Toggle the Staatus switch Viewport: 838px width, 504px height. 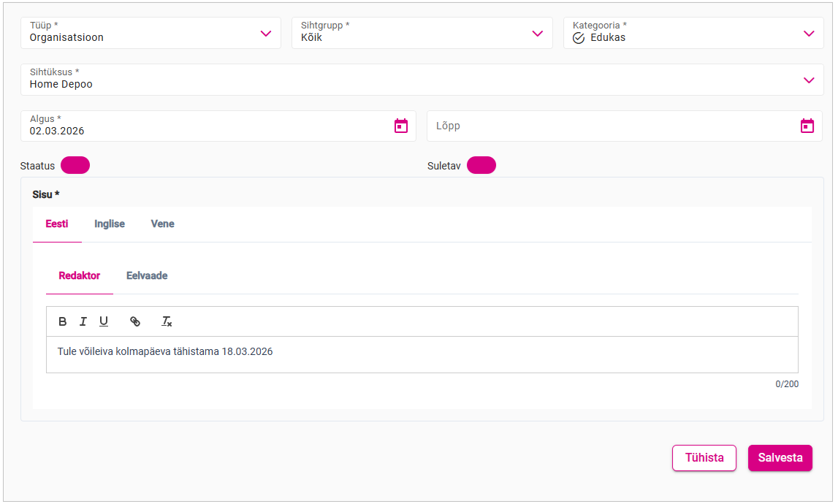click(75, 165)
